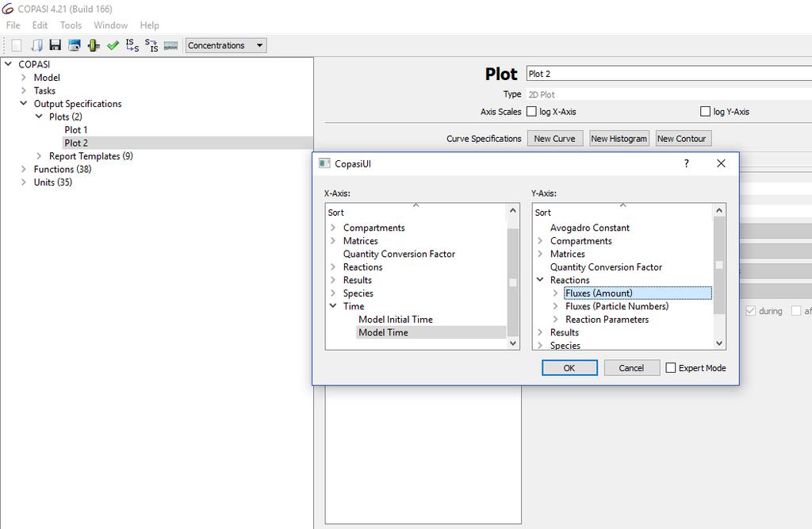Image resolution: width=812 pixels, height=529 pixels.
Task: Enable the log Y-Axis checkbox
Action: (x=705, y=111)
